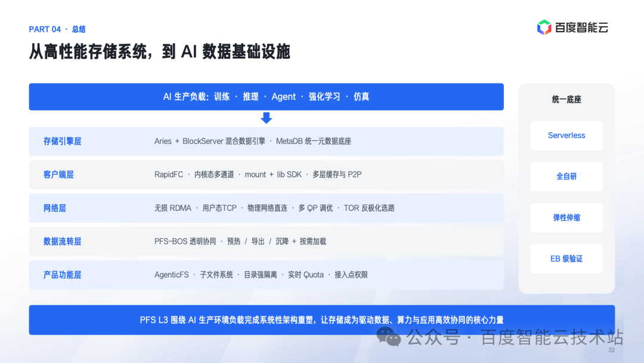This screenshot has width=644, height=363.
Task: Click the Aries + BlockServer 混合数据引擎 text
Action: [210, 141]
